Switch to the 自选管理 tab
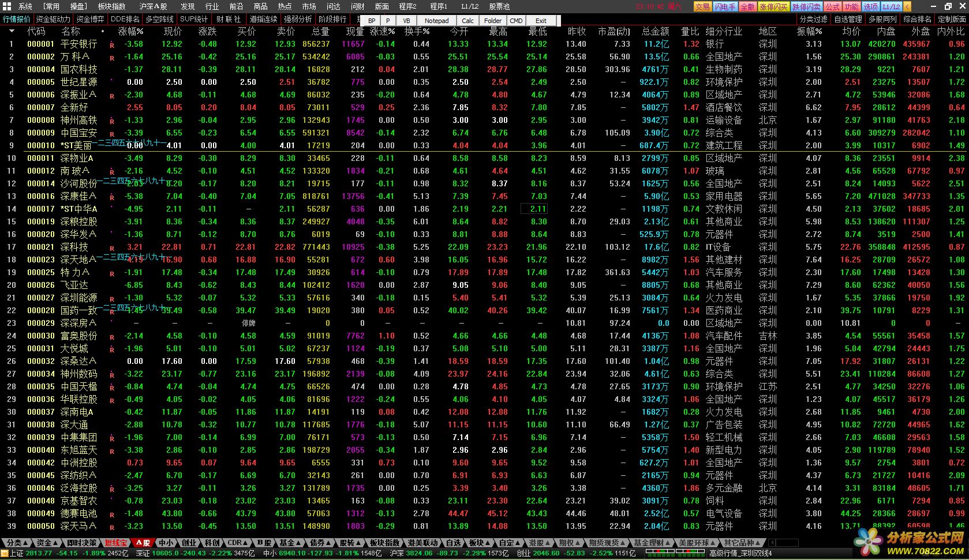Screen dimensions: 969x560 point(848,19)
